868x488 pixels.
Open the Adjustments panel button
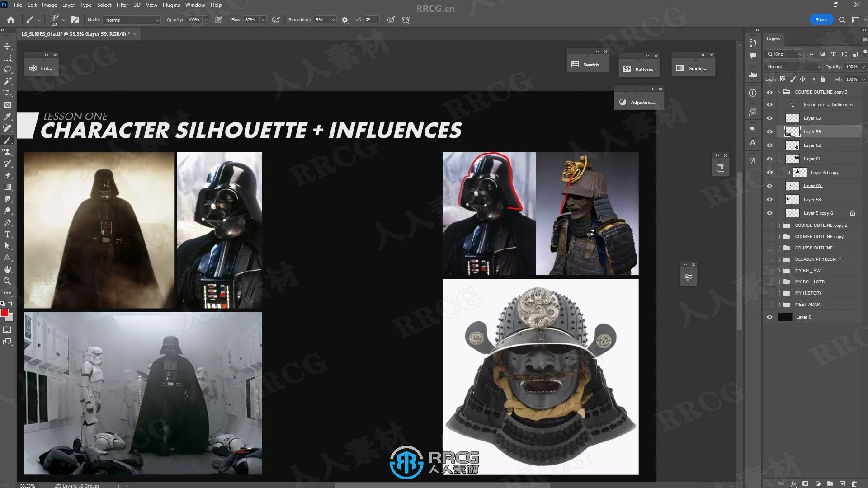[x=638, y=102]
